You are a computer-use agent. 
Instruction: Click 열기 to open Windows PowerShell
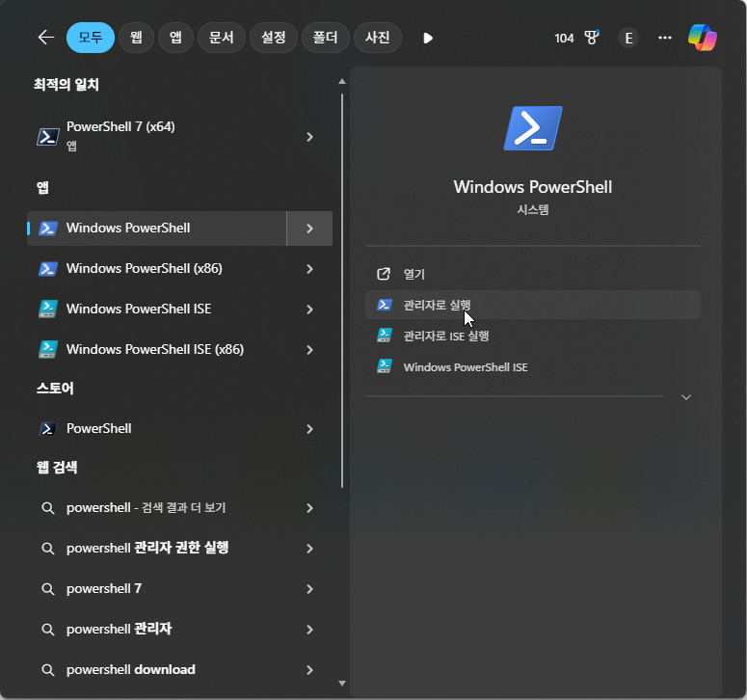click(x=533, y=274)
